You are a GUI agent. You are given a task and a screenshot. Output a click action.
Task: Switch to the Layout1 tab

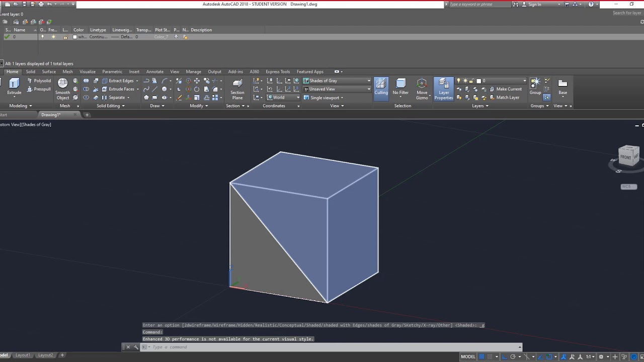[23, 355]
